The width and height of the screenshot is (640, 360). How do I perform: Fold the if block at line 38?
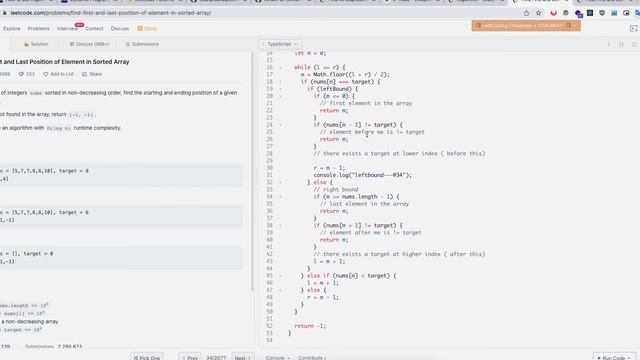[280, 225]
